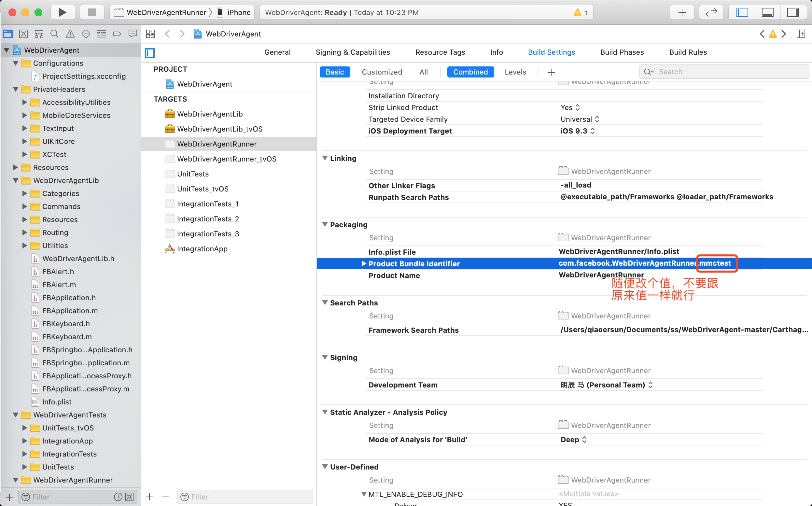Toggle the navigator panel visibility
The height and width of the screenshot is (506, 812).
coord(742,12)
